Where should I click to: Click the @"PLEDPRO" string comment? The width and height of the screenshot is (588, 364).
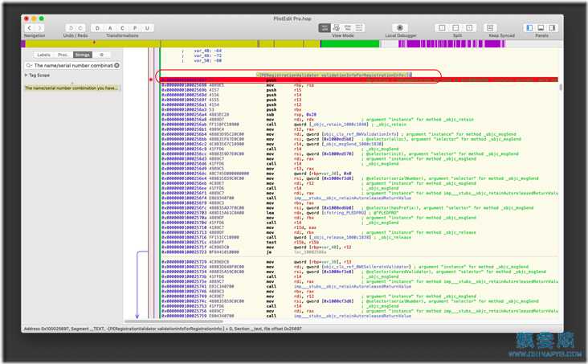tap(383, 213)
